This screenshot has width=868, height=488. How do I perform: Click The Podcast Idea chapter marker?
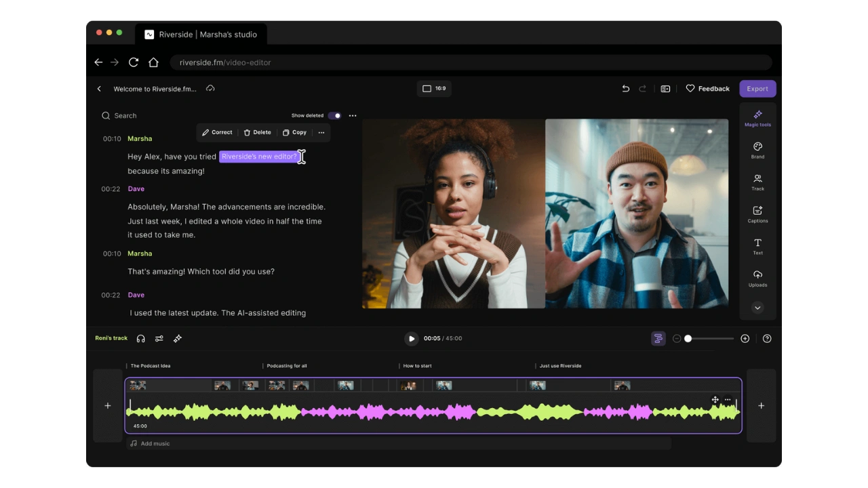150,366
